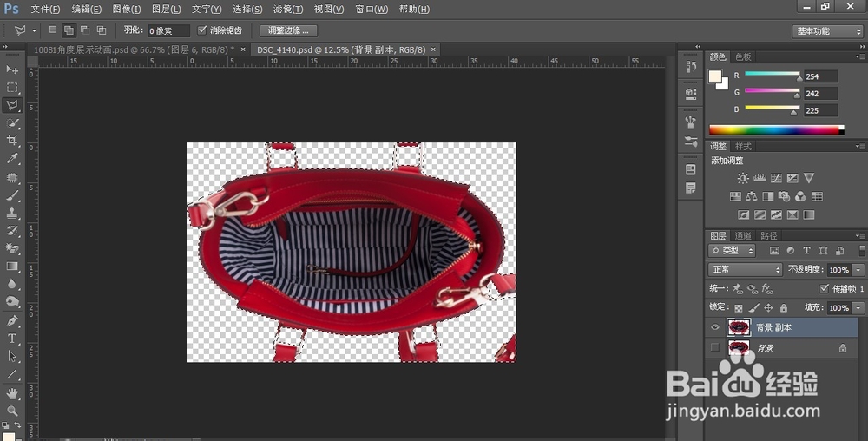
Task: Open the 类型 layer filter dropdown
Action: point(731,251)
